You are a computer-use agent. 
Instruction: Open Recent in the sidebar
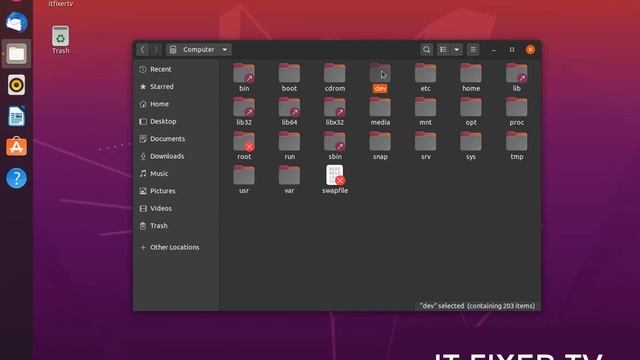[176, 69]
